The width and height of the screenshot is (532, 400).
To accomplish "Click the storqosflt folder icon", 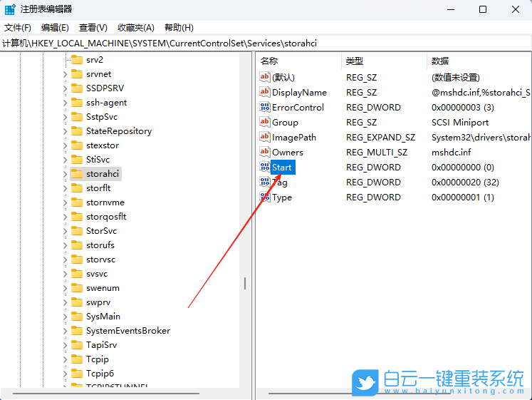I will point(77,217).
